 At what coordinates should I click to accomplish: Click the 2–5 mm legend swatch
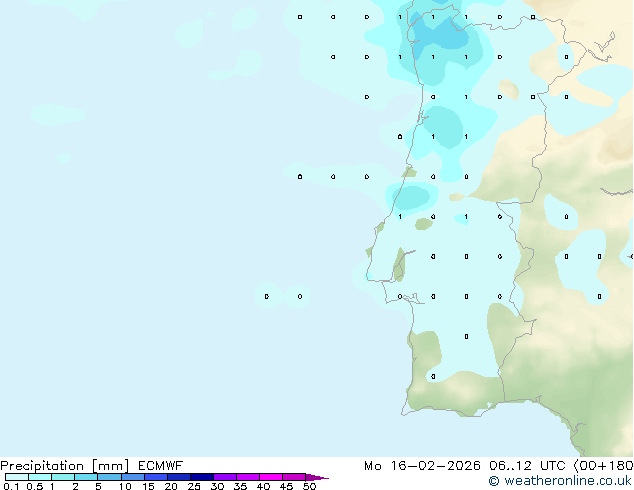[x=86, y=477]
